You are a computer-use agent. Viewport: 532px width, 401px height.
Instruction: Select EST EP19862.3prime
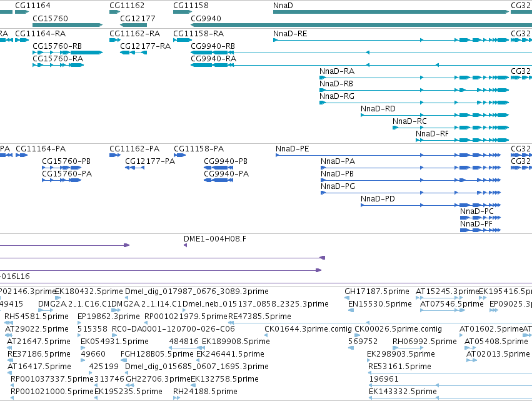pos(109,317)
